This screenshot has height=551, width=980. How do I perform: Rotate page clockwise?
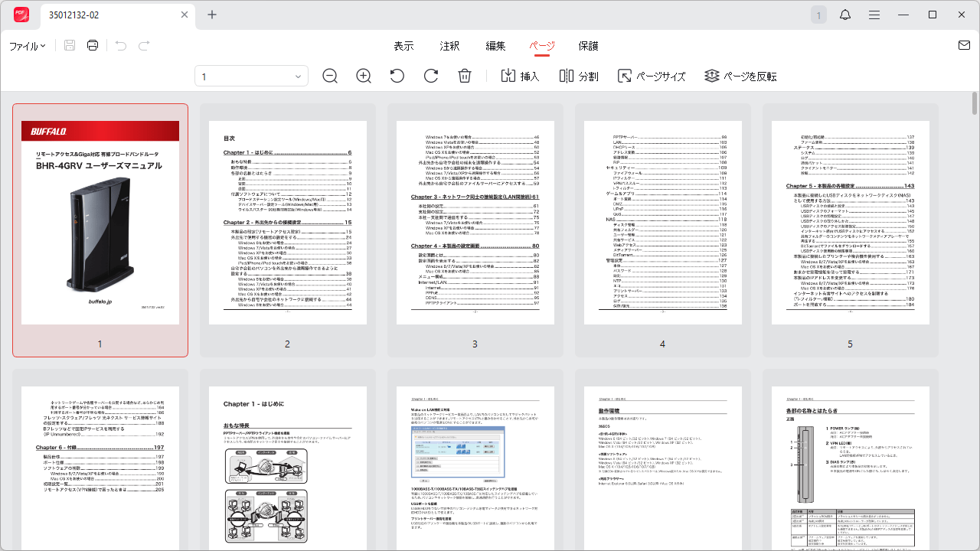[x=431, y=76]
